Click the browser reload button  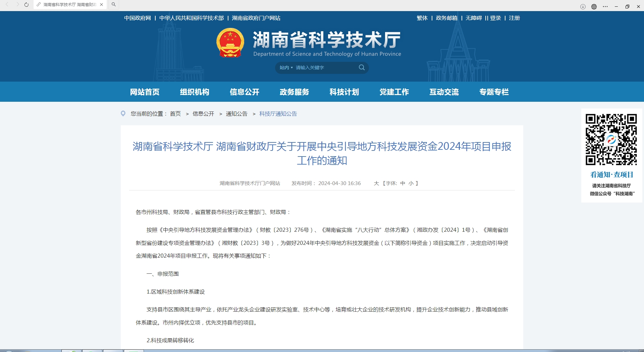click(x=26, y=5)
